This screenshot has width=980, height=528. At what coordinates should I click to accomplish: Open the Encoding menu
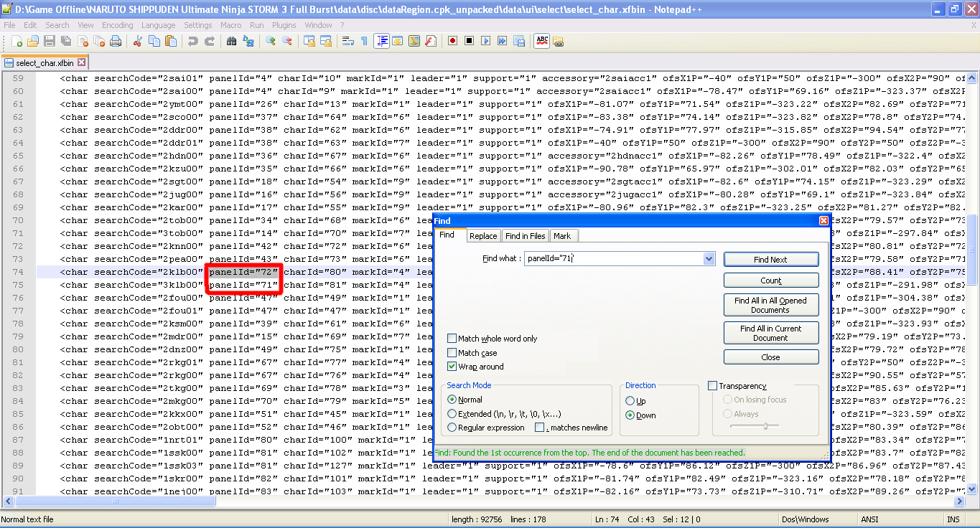[118, 25]
